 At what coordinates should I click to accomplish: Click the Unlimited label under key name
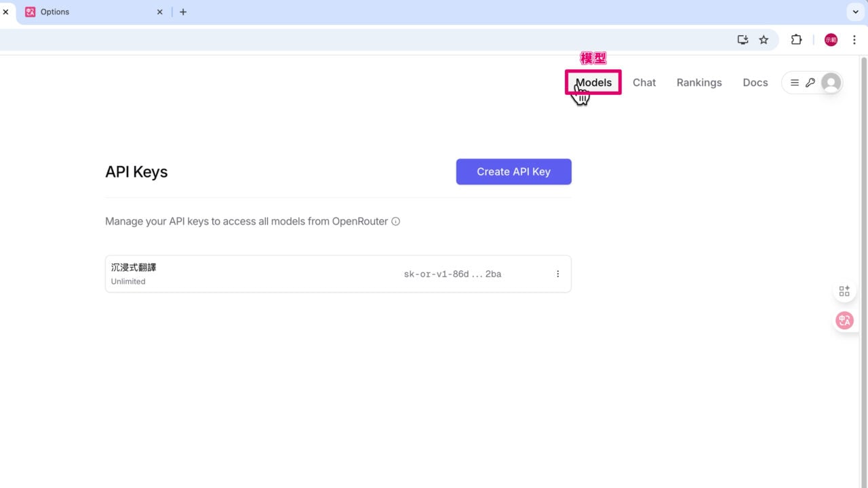pos(128,281)
